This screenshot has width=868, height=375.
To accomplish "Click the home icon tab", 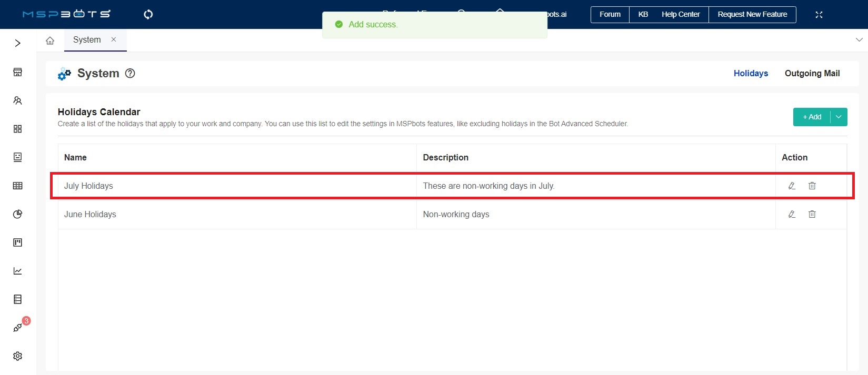I will click(50, 40).
